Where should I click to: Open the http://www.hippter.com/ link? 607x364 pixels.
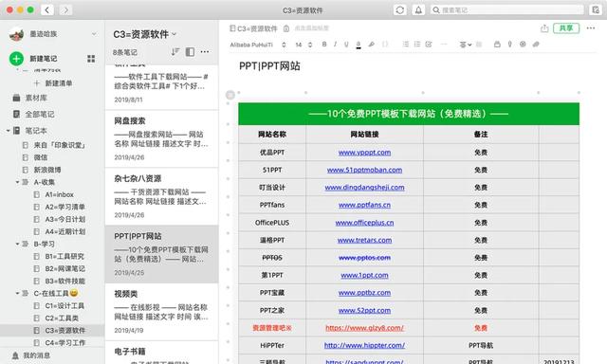[364, 345]
